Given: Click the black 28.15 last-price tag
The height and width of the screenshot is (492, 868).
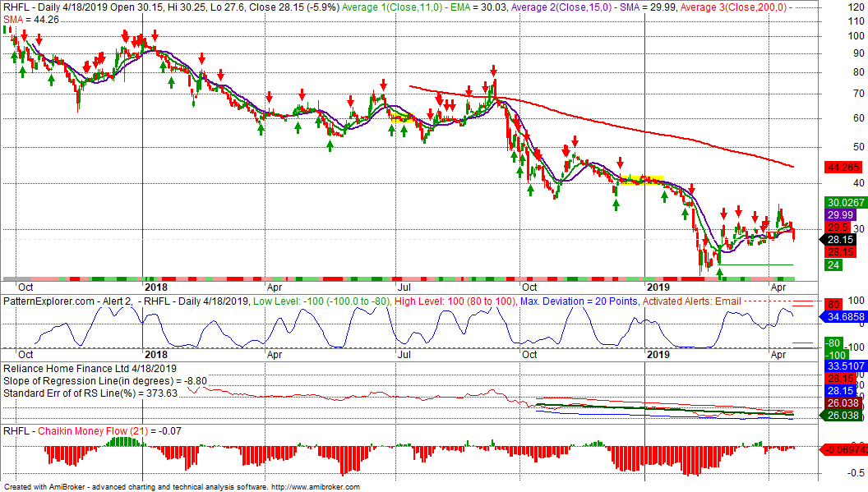Looking at the screenshot, I should pyautogui.click(x=839, y=240).
